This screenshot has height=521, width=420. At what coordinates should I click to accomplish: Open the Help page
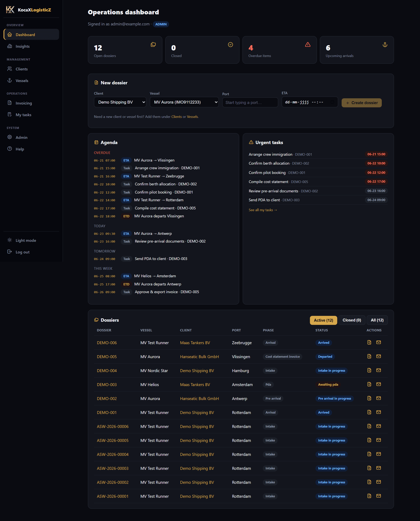point(31,149)
